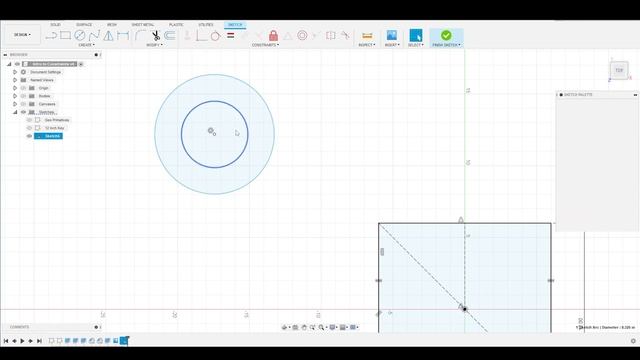Click the green FINISH SKETCH checkmark
Screen dimensions: 640x360
(446, 36)
